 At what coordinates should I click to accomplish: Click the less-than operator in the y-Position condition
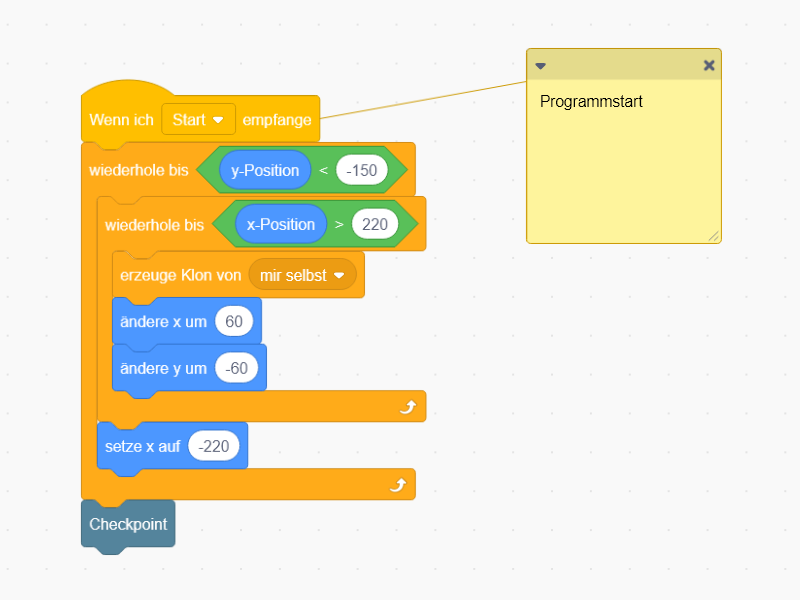[323, 170]
